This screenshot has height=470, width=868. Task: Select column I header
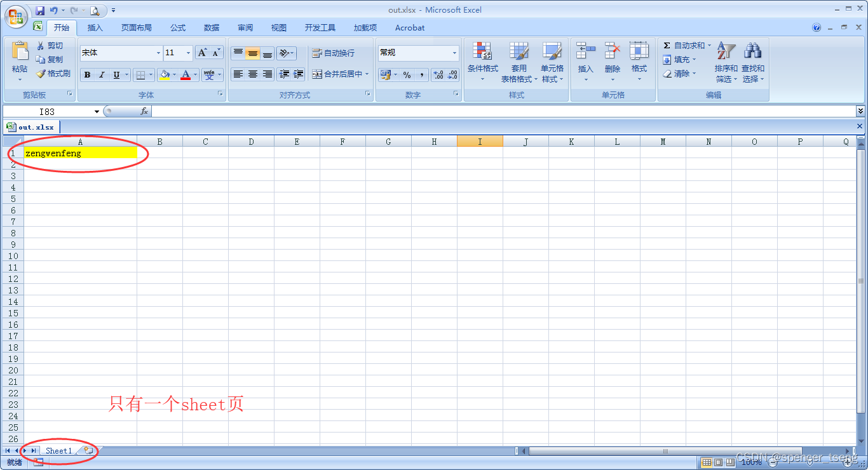click(x=480, y=142)
